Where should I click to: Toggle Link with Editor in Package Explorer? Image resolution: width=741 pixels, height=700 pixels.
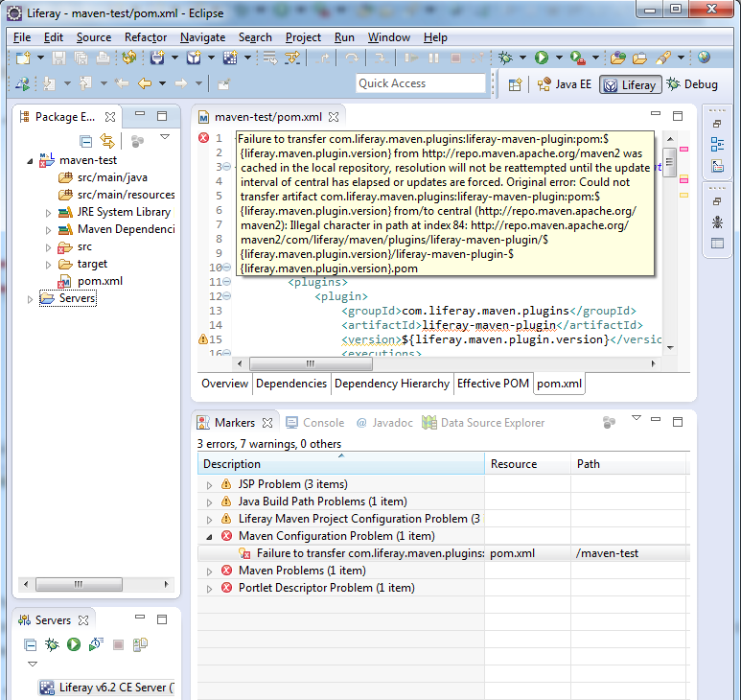pos(107,141)
